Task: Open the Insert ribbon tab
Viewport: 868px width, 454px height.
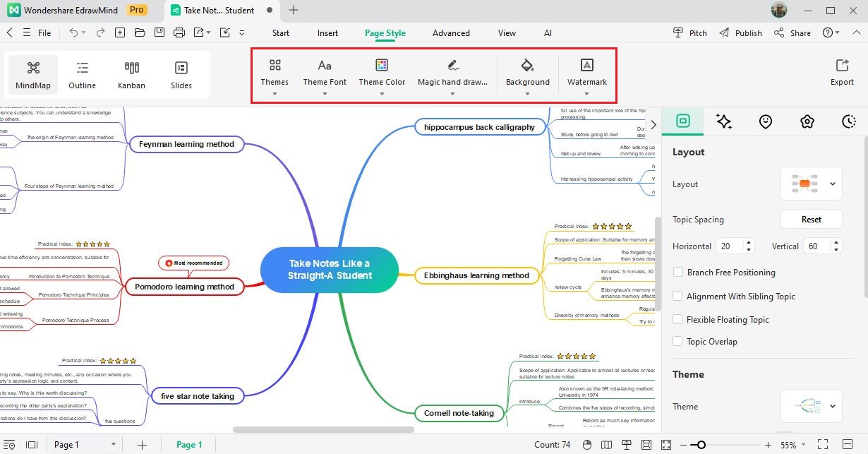Action: coord(327,32)
